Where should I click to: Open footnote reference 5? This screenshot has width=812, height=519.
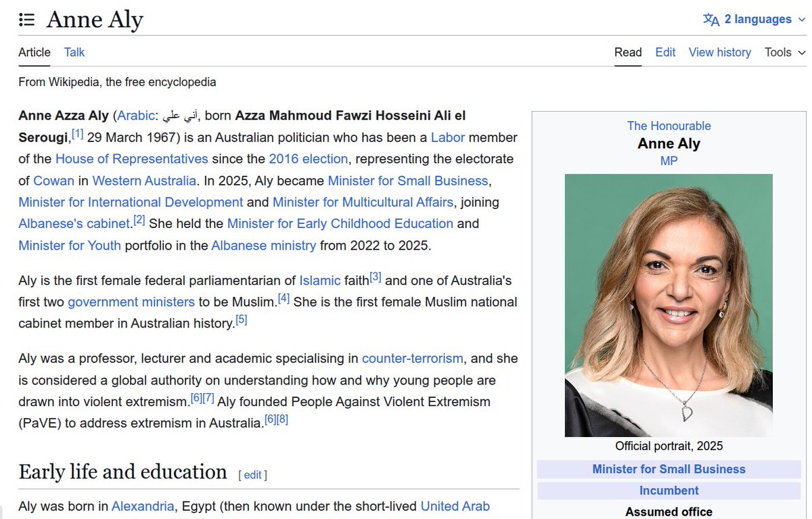(x=241, y=320)
